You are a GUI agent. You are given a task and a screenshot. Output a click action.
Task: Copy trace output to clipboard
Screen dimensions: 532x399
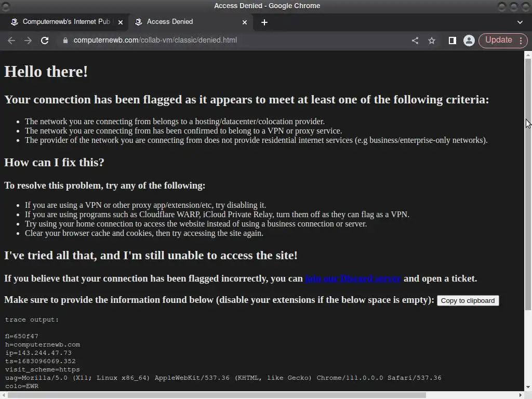tap(468, 301)
